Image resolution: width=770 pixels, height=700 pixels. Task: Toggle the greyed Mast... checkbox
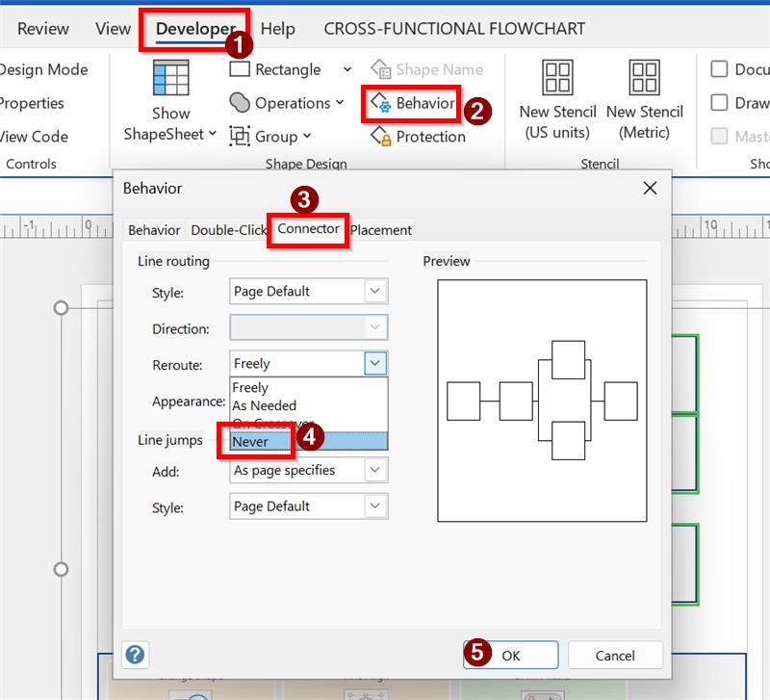click(x=719, y=136)
